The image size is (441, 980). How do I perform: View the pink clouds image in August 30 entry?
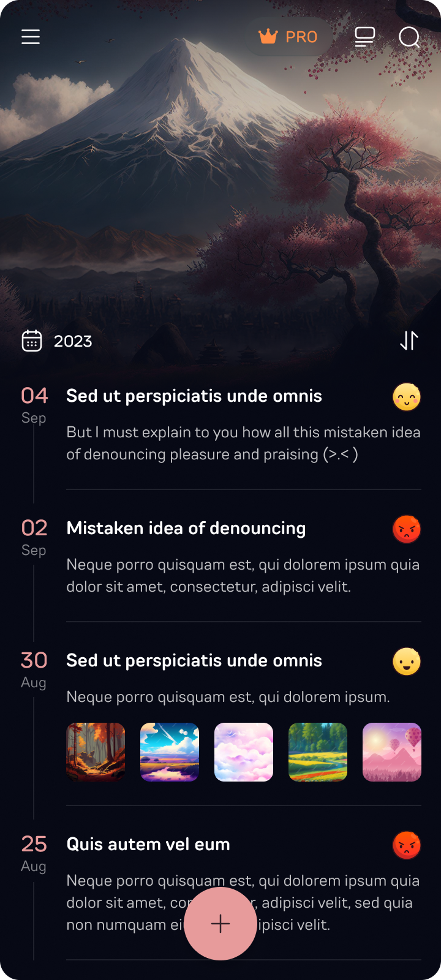(243, 752)
